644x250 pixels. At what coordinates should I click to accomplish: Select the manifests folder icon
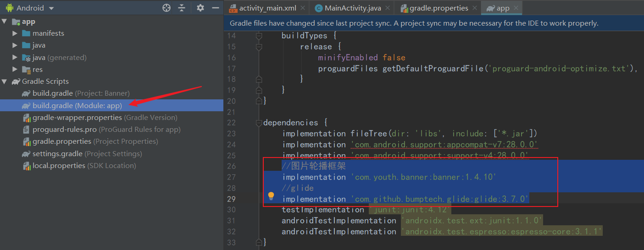pyautogui.click(x=26, y=33)
